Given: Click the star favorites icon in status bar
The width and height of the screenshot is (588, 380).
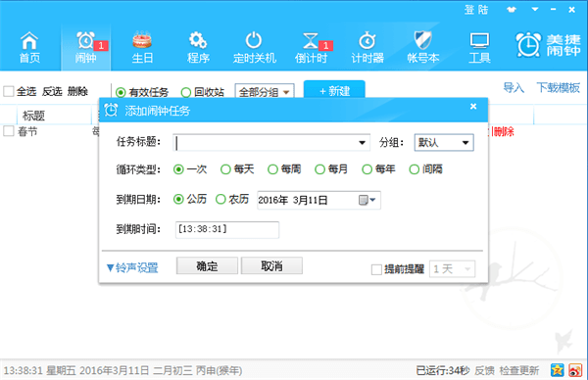Looking at the screenshot, I should pos(558,370).
